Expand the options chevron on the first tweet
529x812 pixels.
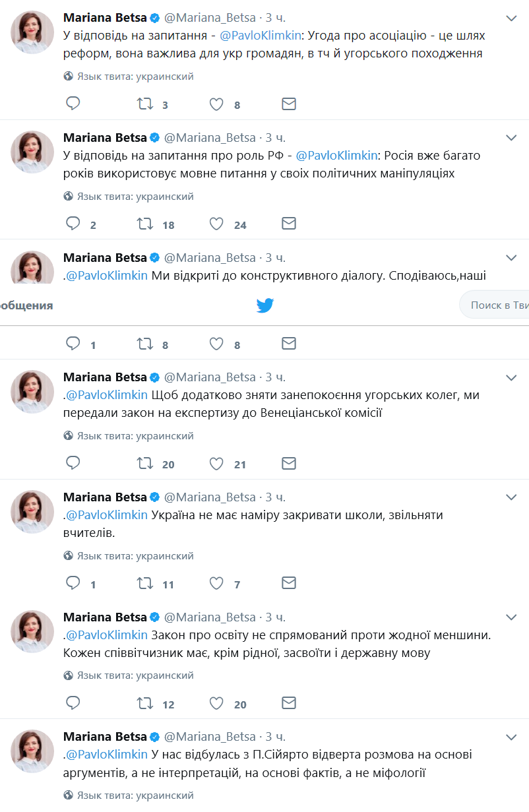click(x=511, y=18)
